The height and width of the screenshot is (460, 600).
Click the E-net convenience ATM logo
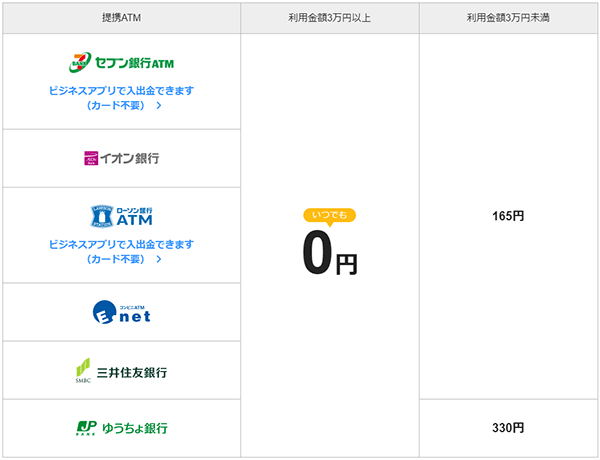pos(121,312)
